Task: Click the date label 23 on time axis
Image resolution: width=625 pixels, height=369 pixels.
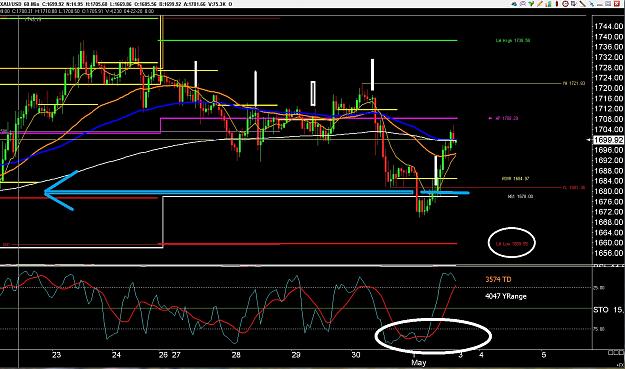Action: pyautogui.click(x=57, y=355)
